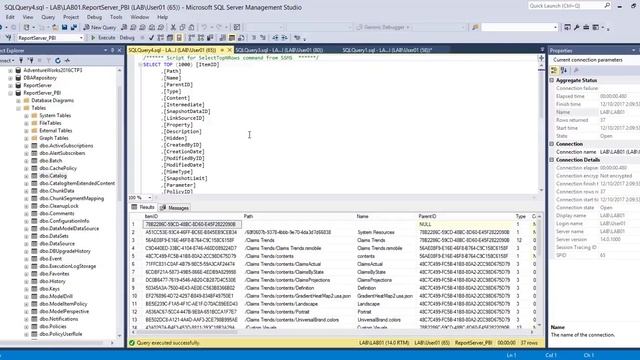The height and width of the screenshot is (360, 640).
Task: Click the Parse query checkmark icon
Action: pyautogui.click(x=151, y=38)
